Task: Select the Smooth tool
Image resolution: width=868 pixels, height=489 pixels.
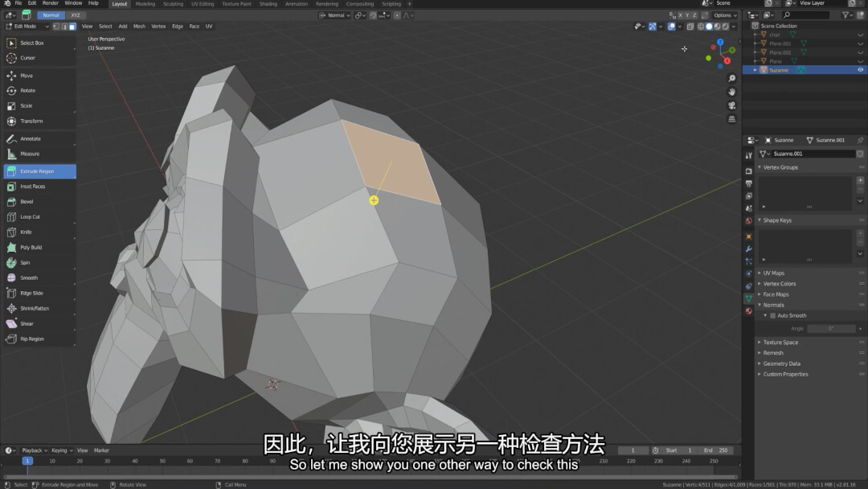Action: pos(39,278)
